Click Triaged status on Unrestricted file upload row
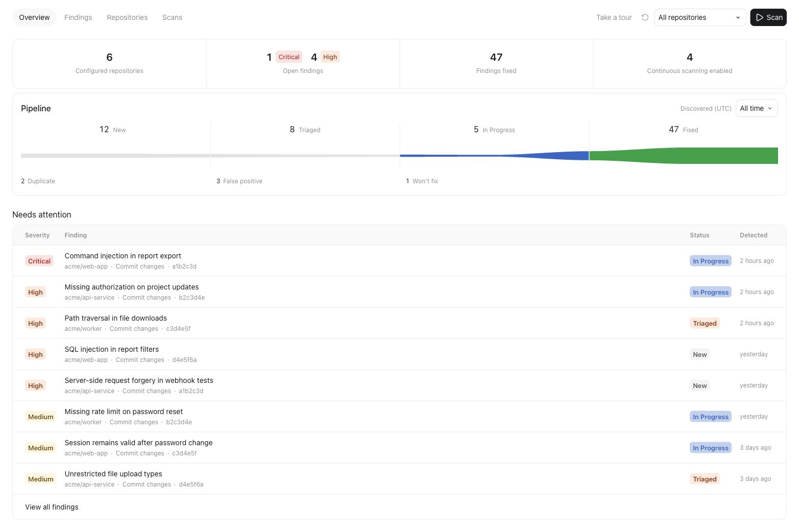The image size is (799, 532). coord(705,479)
